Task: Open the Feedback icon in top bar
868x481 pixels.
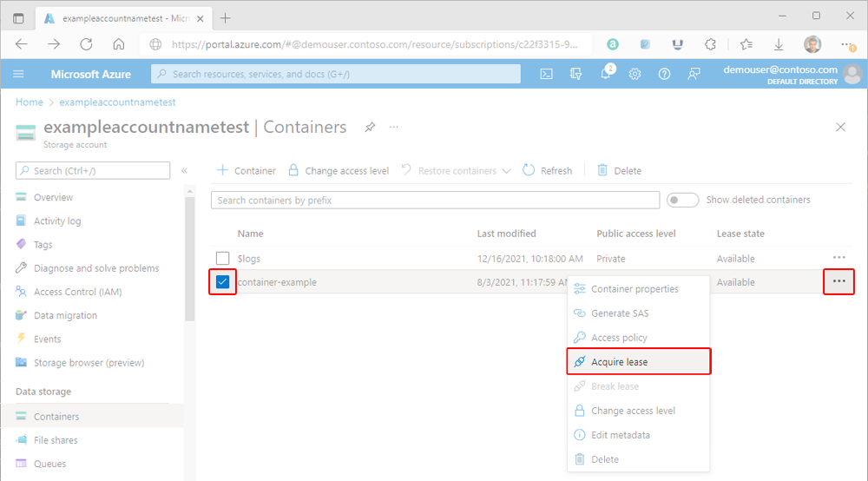Action: pyautogui.click(x=694, y=74)
